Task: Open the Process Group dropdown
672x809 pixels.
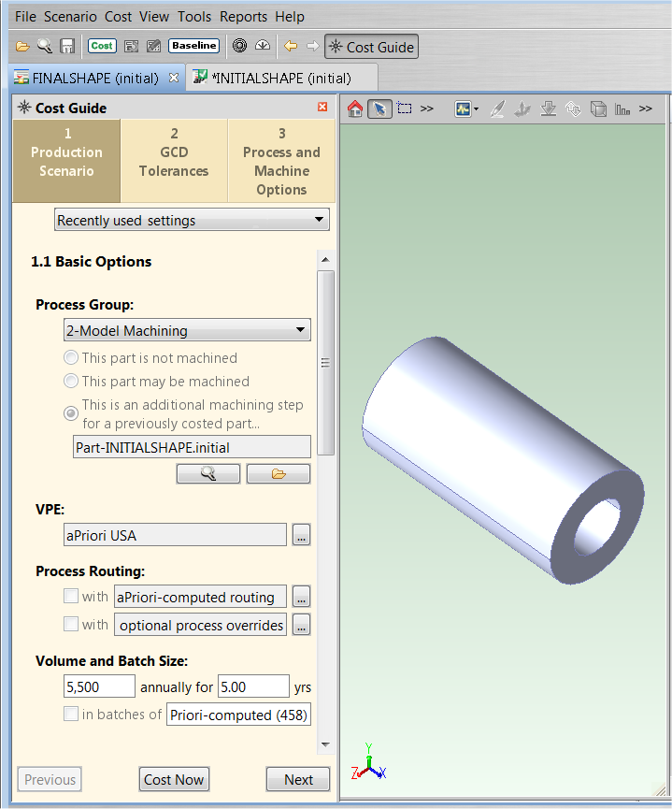Action: coord(187,330)
